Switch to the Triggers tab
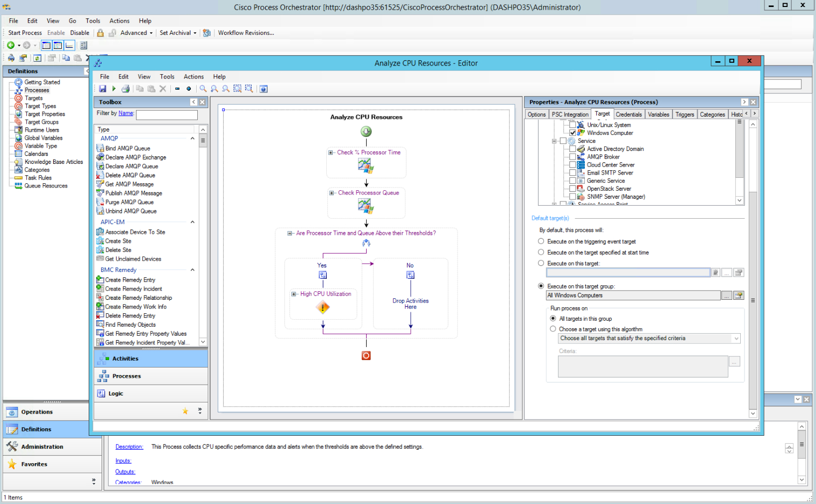The width and height of the screenshot is (816, 504). point(684,114)
